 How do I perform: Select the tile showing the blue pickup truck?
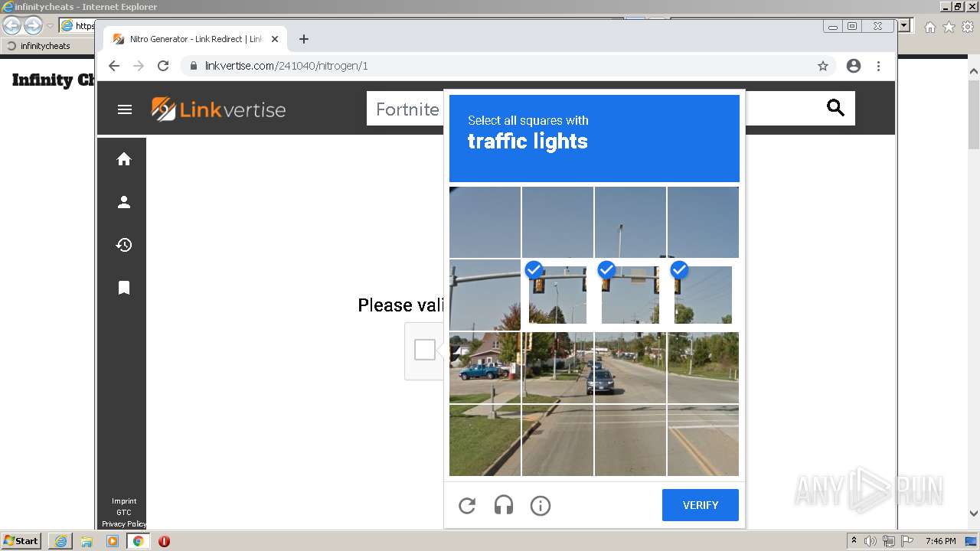coord(485,367)
